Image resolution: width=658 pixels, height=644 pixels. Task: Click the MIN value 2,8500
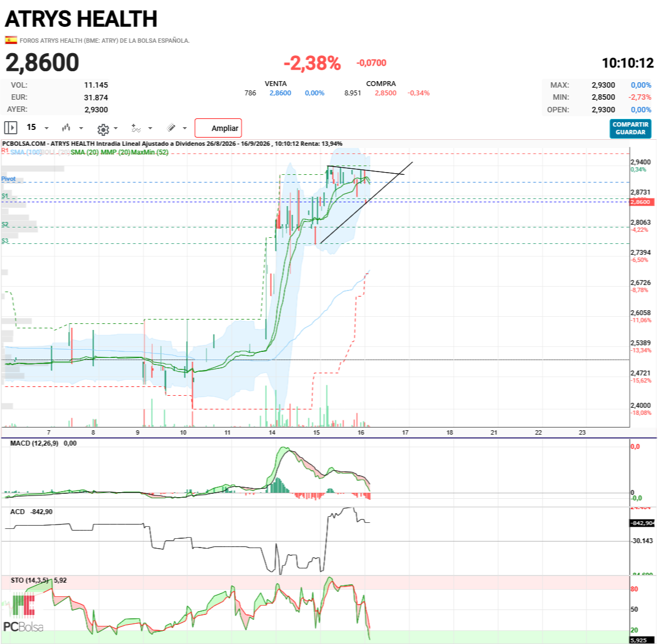pyautogui.click(x=603, y=97)
